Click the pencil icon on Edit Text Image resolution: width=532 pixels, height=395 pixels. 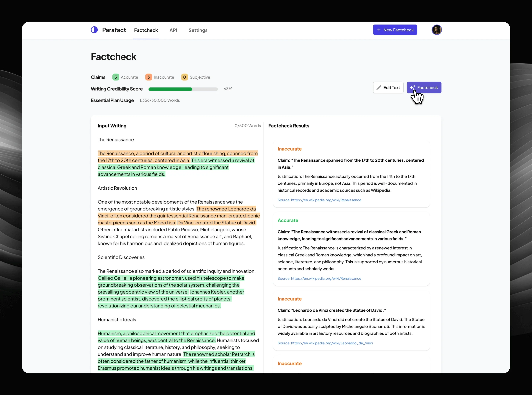(x=379, y=88)
